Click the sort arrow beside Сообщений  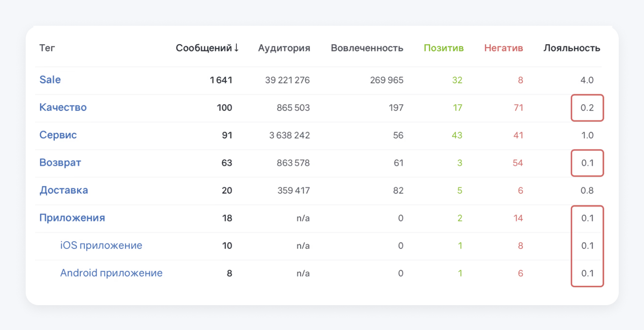236,48
